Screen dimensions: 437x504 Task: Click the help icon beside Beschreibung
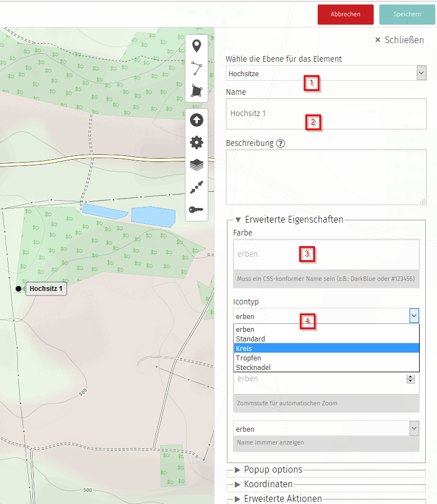click(x=281, y=144)
